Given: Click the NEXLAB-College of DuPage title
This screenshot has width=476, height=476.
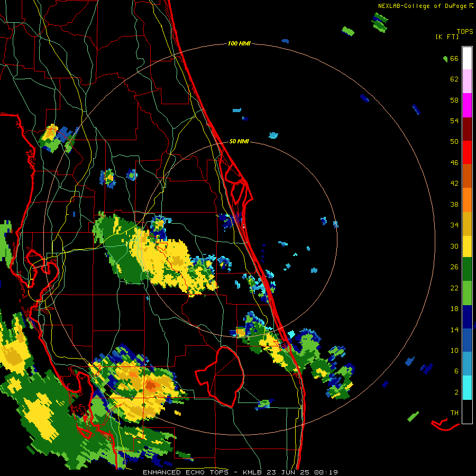Looking at the screenshot, I should (423, 6).
